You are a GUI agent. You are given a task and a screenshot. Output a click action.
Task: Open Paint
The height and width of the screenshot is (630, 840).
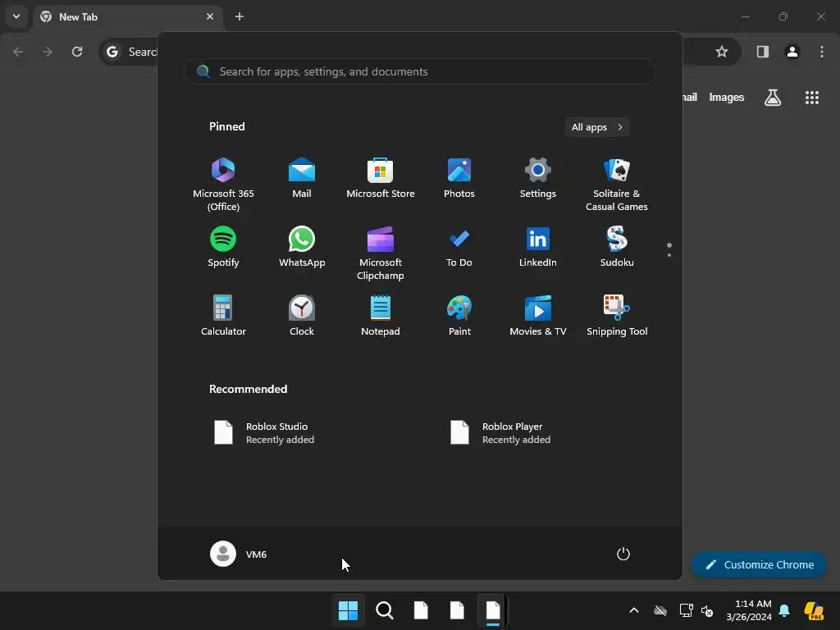[x=459, y=316]
